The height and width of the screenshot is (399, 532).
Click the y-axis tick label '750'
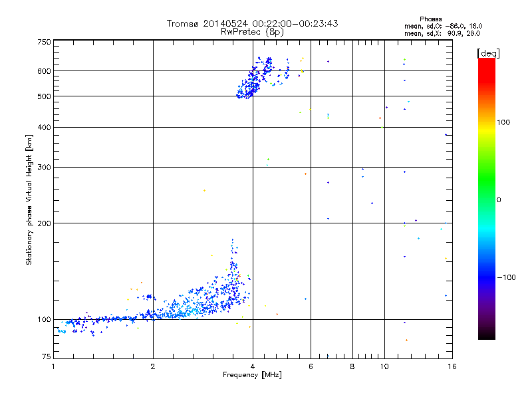click(44, 42)
